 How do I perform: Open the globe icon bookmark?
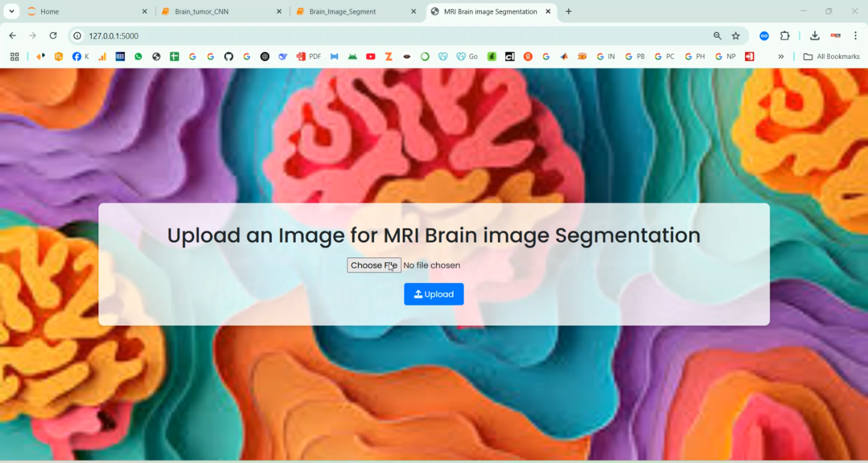pos(156,57)
